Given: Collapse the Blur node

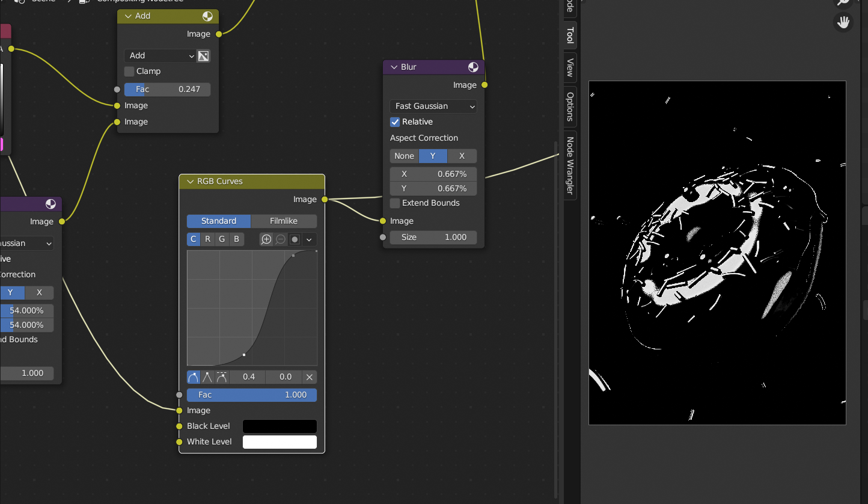Looking at the screenshot, I should pyautogui.click(x=394, y=67).
